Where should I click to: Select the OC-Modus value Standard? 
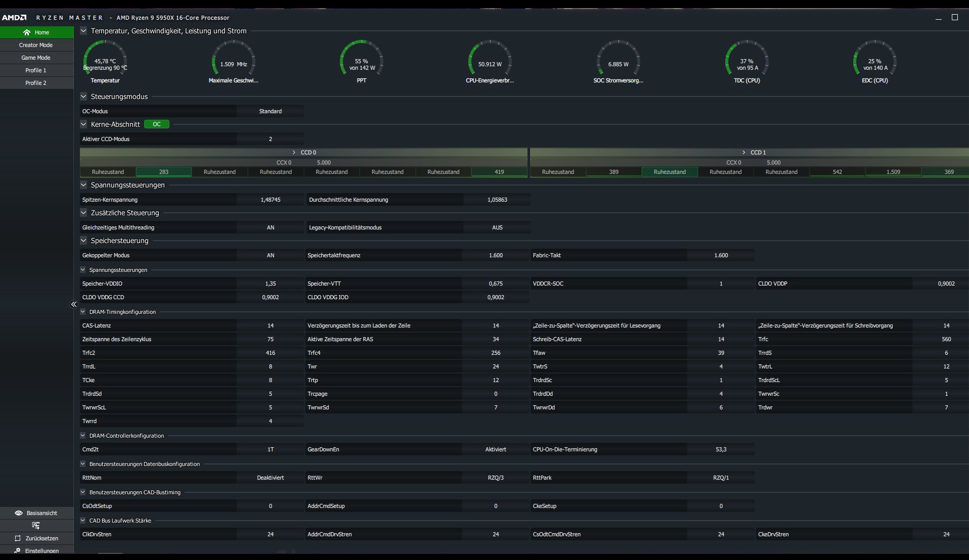point(271,111)
